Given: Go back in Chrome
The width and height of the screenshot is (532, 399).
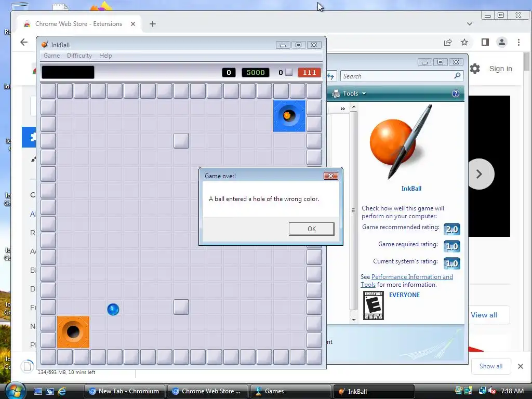Looking at the screenshot, I should (24, 42).
